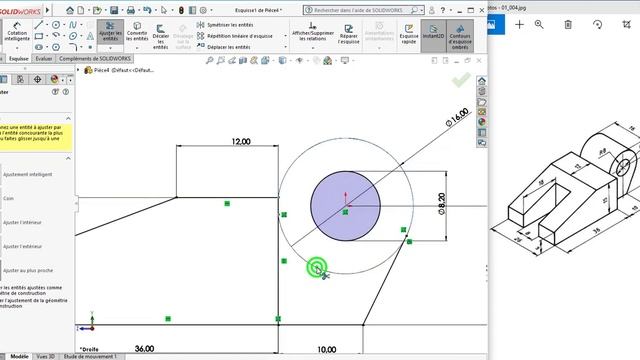
Task: Switch to the Evaluer ribbon tab
Action: (44, 59)
